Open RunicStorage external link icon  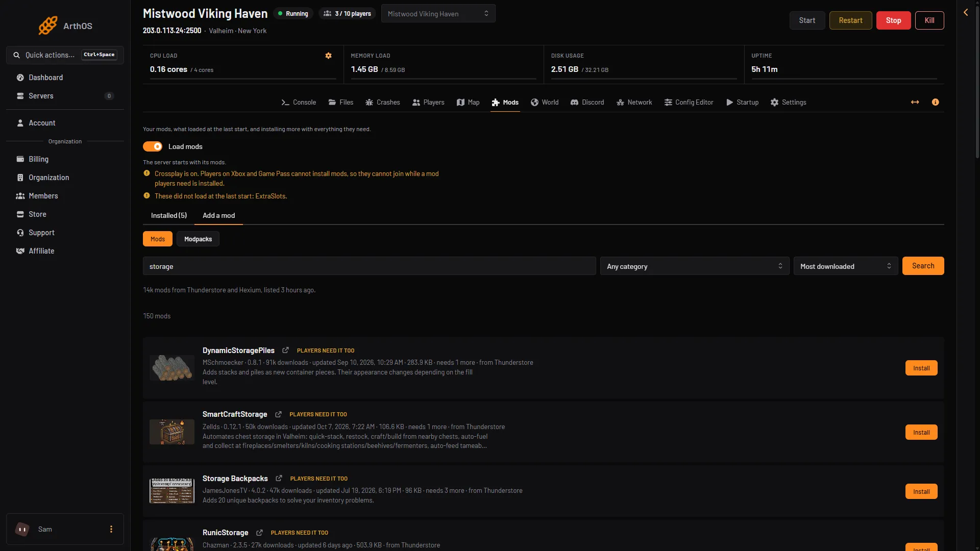[259, 533]
